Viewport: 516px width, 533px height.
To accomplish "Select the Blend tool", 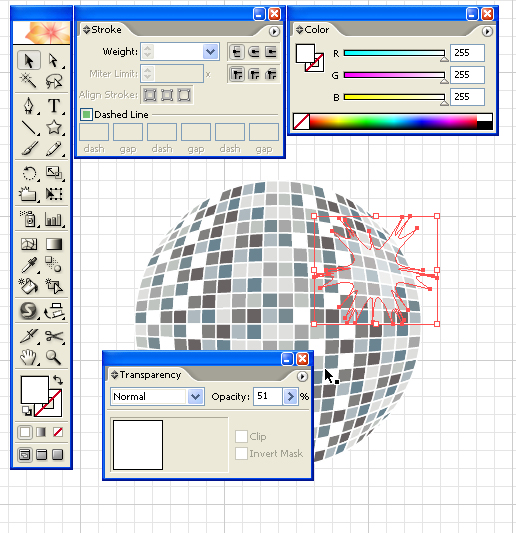I will tap(53, 265).
